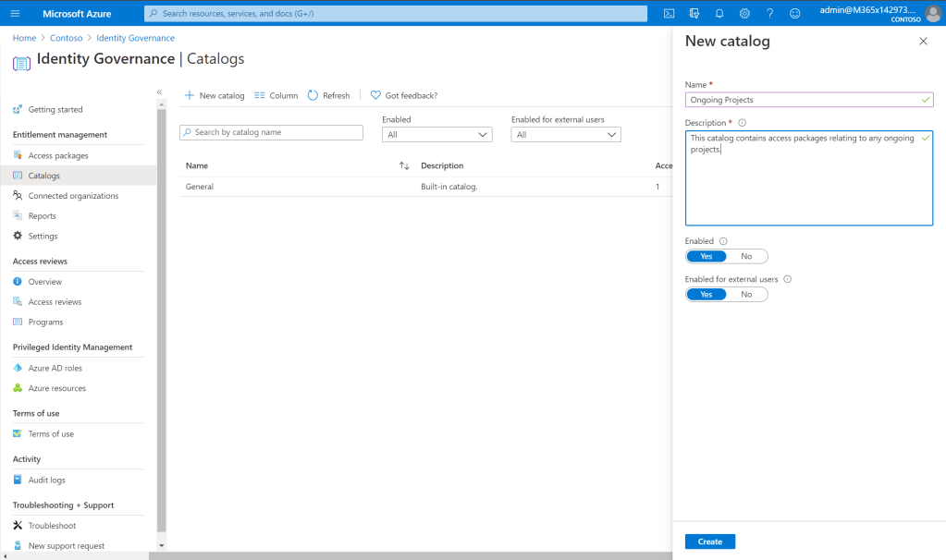
Task: Open Access packages in the sidebar
Action: (58, 155)
